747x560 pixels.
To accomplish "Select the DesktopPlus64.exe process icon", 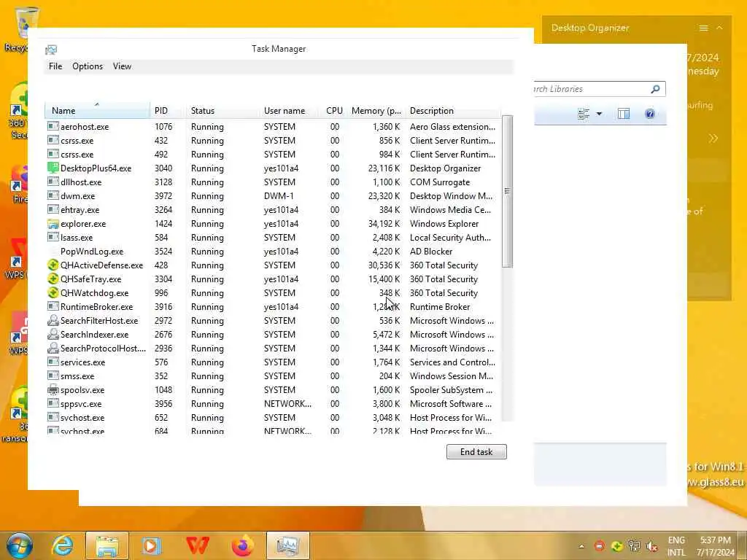I will click(53, 168).
